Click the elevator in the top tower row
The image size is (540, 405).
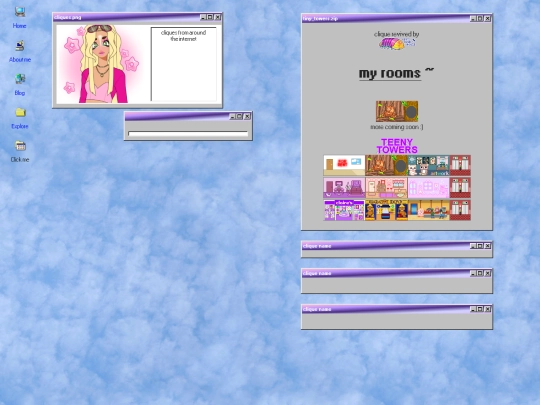(x=460, y=165)
